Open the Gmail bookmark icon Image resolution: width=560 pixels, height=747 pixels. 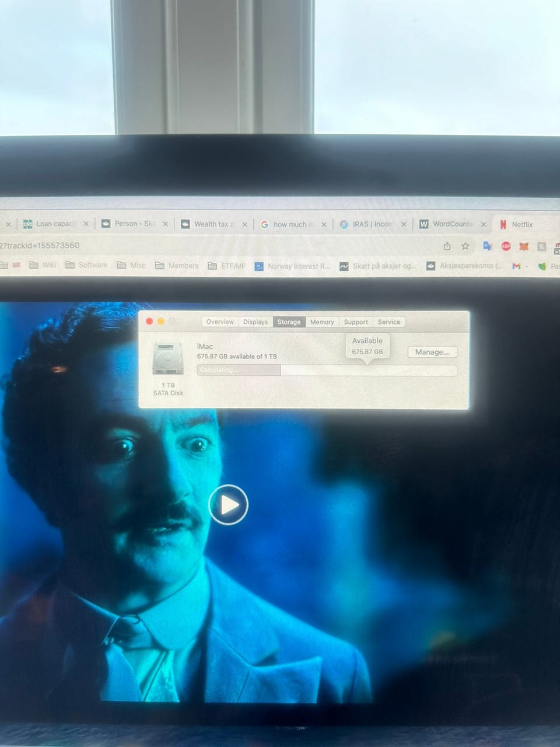[x=516, y=266]
